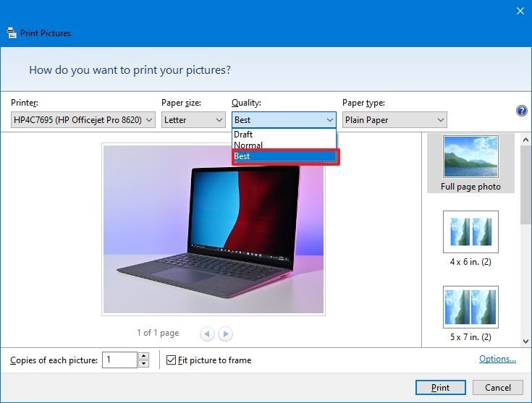Go to the previous page arrow

click(x=207, y=334)
